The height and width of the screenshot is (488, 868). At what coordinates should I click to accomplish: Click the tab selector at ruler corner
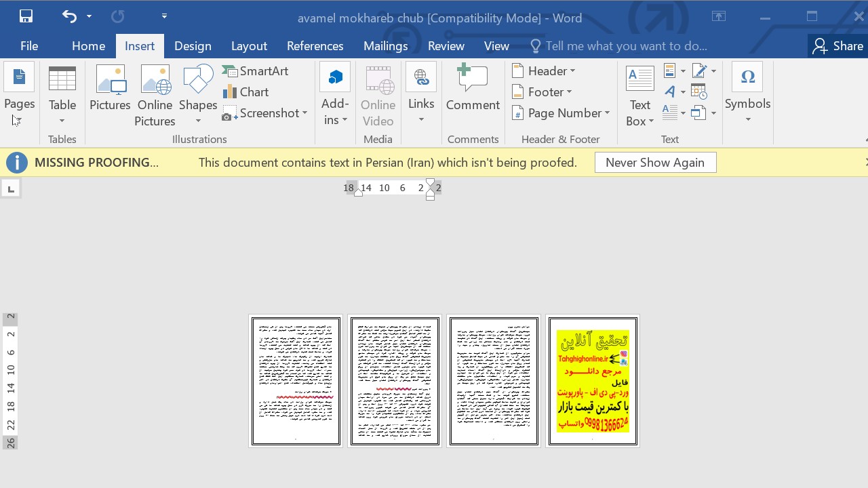click(x=11, y=188)
